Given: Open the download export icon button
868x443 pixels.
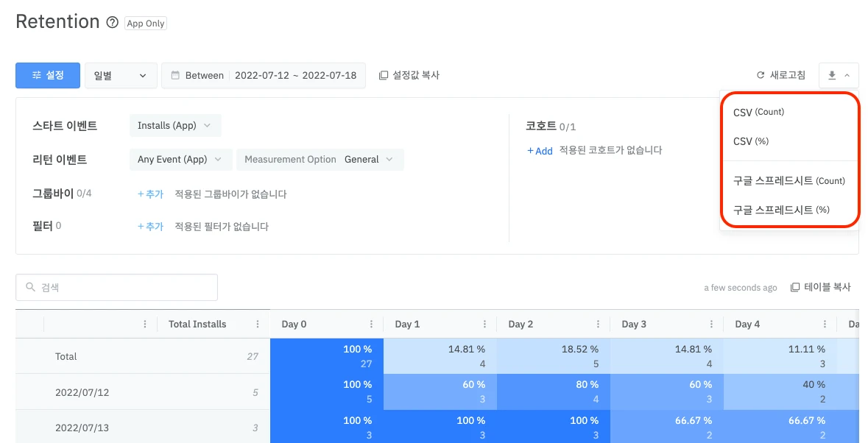Looking at the screenshot, I should point(839,75).
